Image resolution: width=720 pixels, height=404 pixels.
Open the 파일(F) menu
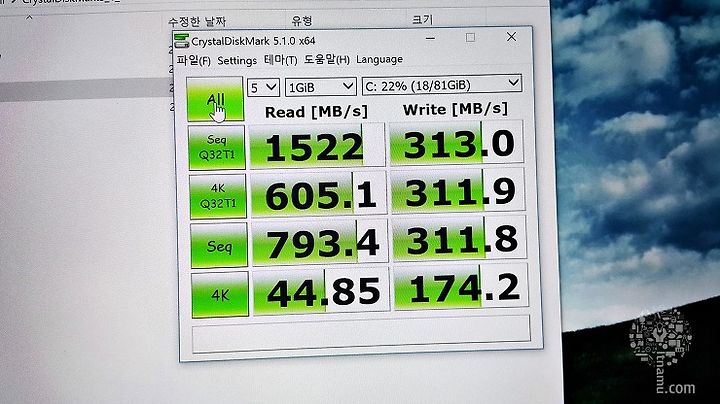[x=193, y=61]
